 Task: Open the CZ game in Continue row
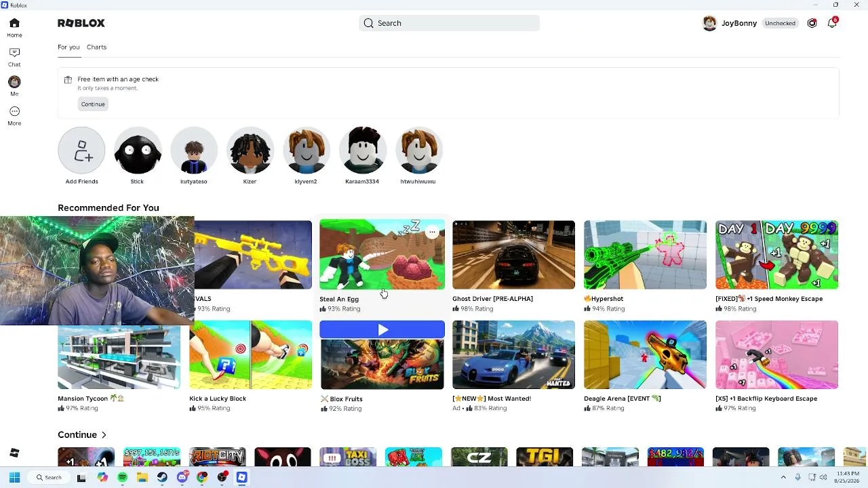coord(479,457)
